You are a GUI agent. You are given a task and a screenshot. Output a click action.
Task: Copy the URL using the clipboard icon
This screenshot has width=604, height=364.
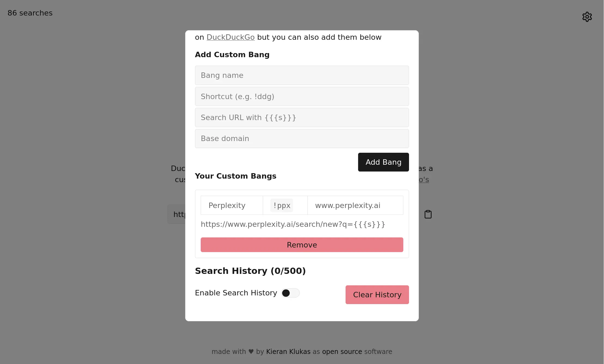[428, 214]
